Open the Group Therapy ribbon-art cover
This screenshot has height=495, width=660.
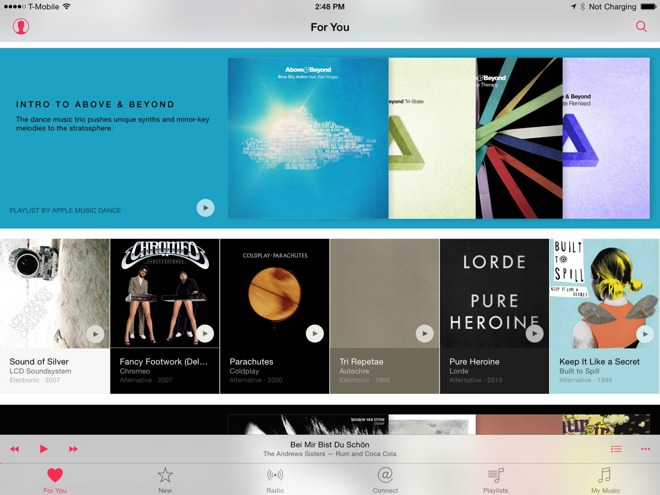point(519,138)
